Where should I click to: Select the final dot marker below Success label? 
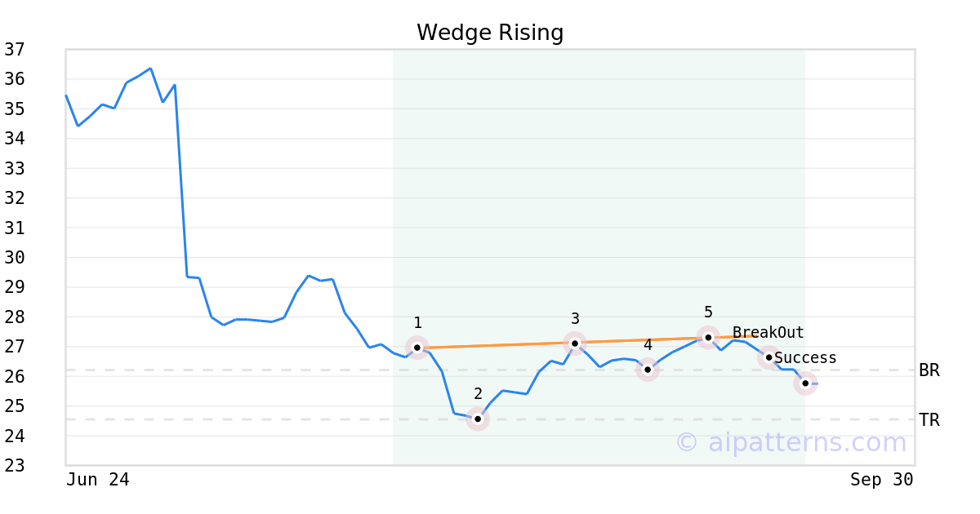[805, 383]
